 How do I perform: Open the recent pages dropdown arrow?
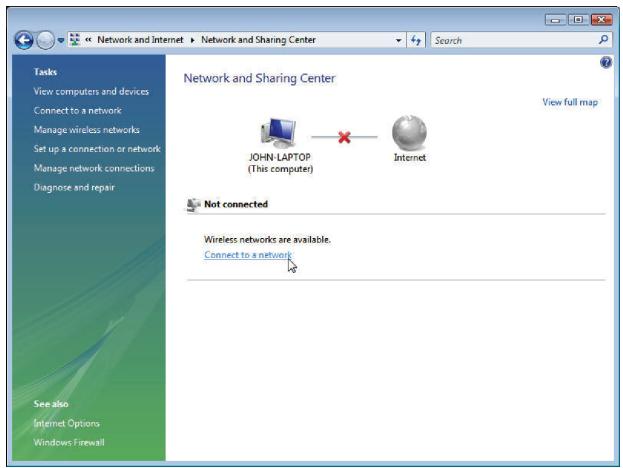pos(61,40)
